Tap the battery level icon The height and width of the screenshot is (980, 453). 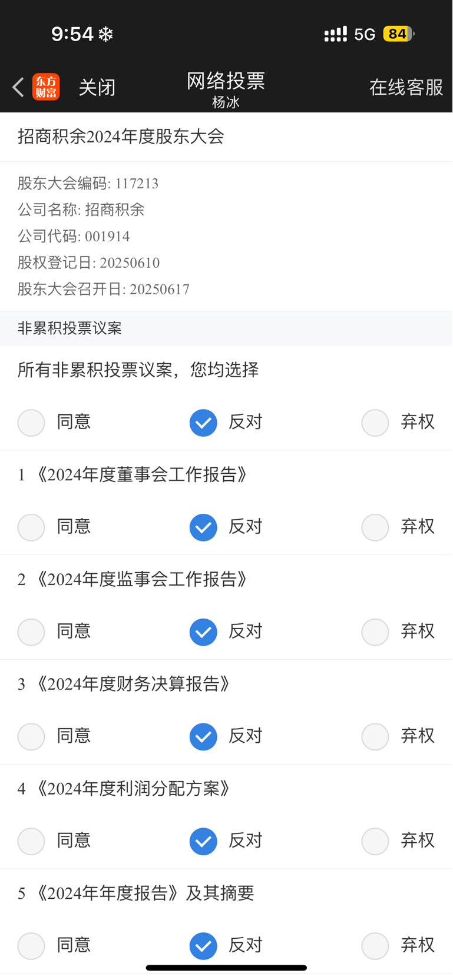coord(398,34)
